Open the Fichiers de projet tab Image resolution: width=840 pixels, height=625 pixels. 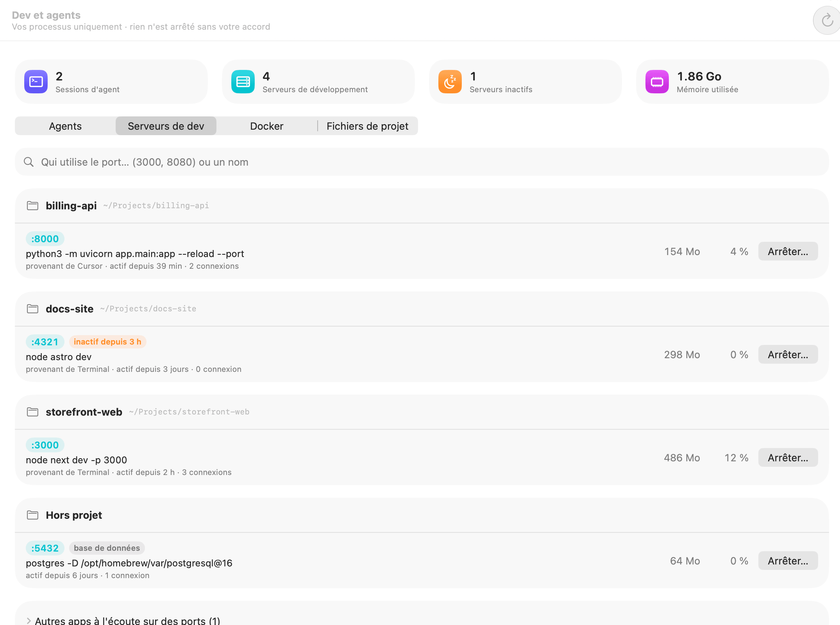tap(368, 126)
